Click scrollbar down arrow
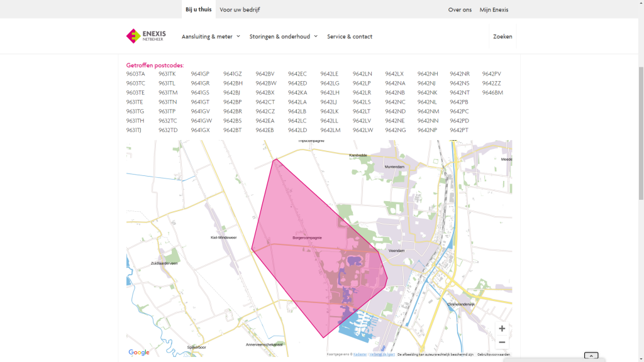Viewport: 644px width, 362px height. [640, 358]
